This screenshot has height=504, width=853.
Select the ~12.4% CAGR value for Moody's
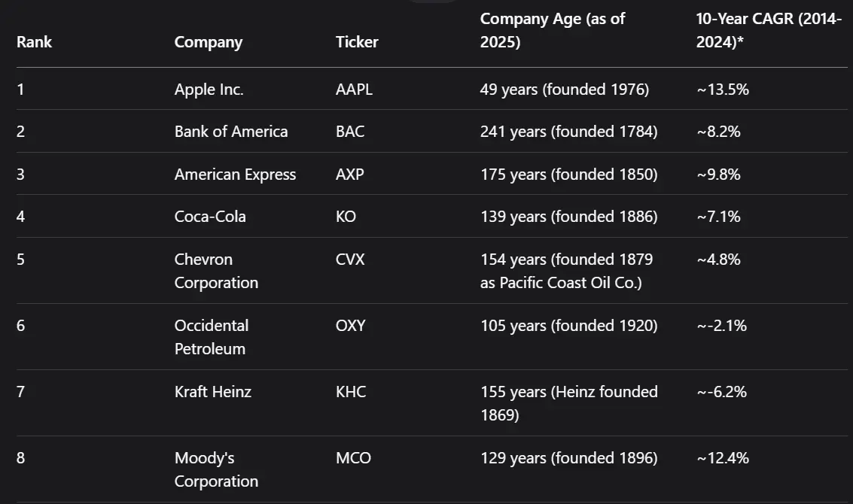[x=723, y=458]
